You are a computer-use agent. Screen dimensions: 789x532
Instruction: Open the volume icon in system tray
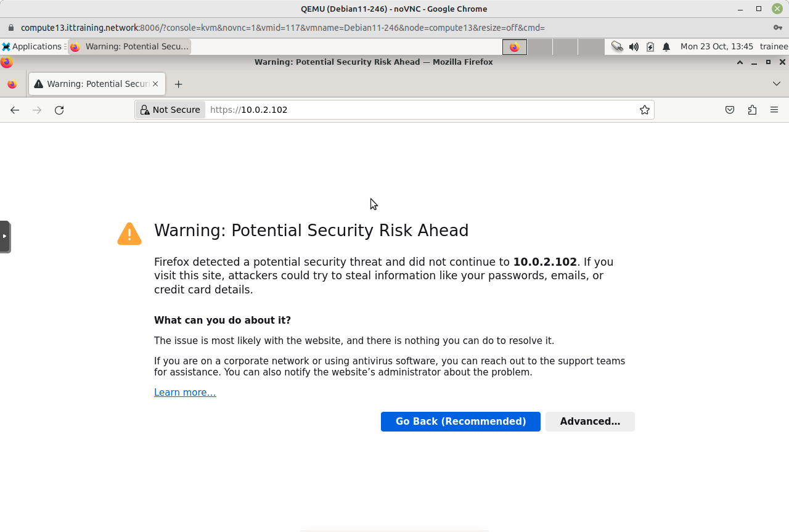[x=634, y=46]
